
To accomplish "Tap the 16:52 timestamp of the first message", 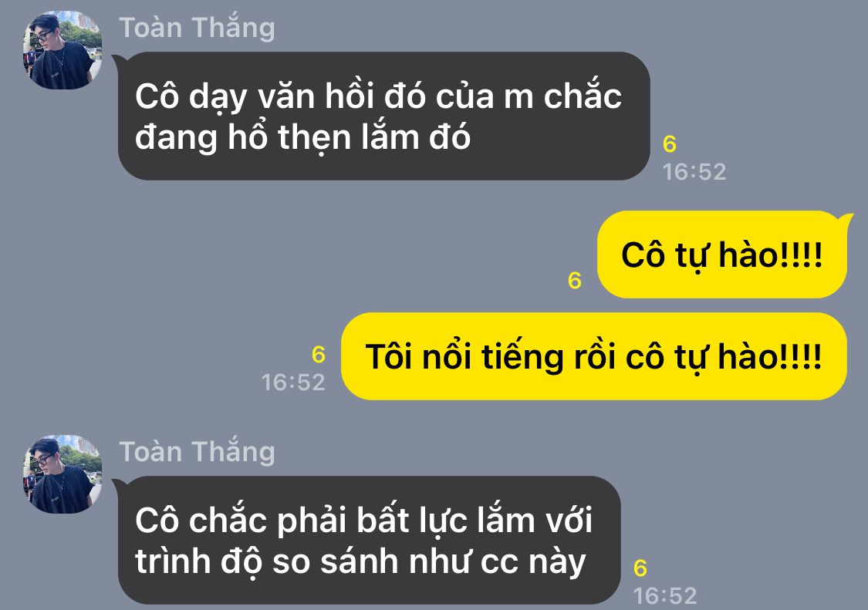I will 694,172.
